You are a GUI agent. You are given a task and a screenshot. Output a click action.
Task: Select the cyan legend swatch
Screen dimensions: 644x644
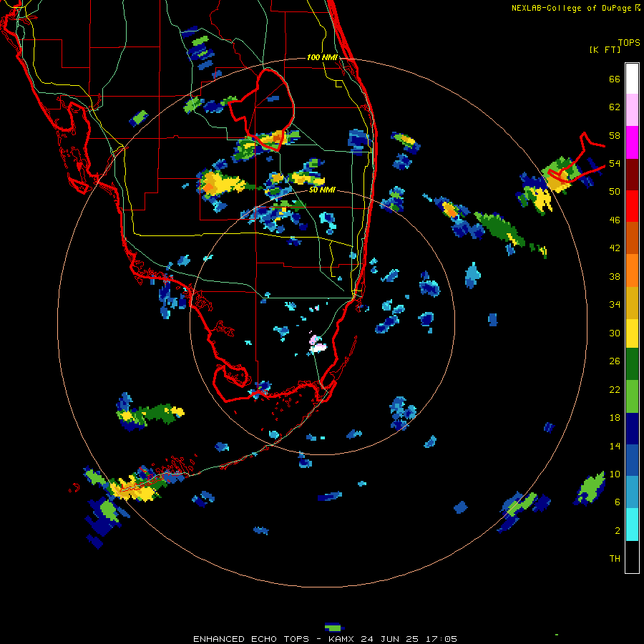coord(632,525)
